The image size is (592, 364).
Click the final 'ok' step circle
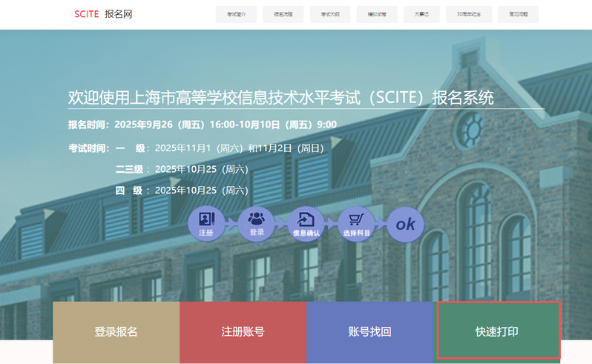[x=406, y=223]
